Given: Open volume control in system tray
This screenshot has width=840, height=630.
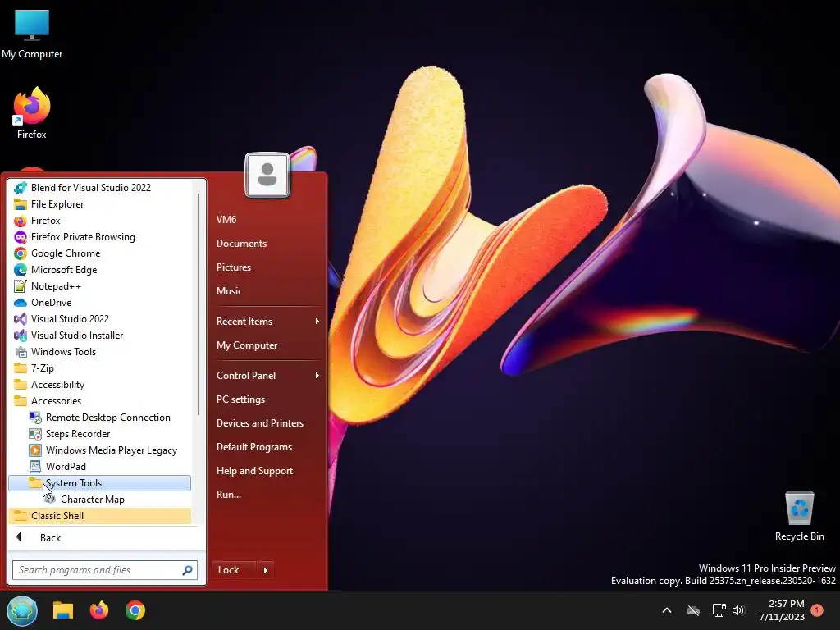Looking at the screenshot, I should (738, 610).
